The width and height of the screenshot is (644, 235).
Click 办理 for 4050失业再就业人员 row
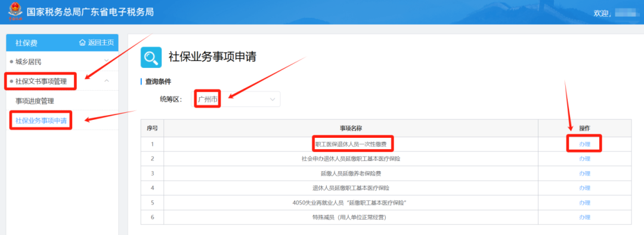[584, 203]
